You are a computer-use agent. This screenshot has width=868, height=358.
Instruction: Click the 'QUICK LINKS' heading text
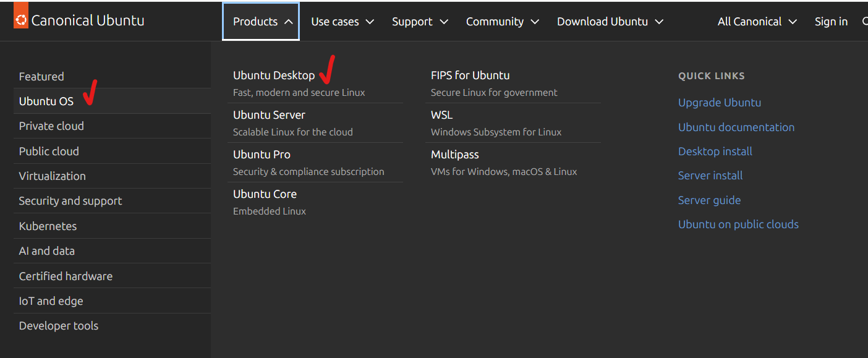pos(712,76)
